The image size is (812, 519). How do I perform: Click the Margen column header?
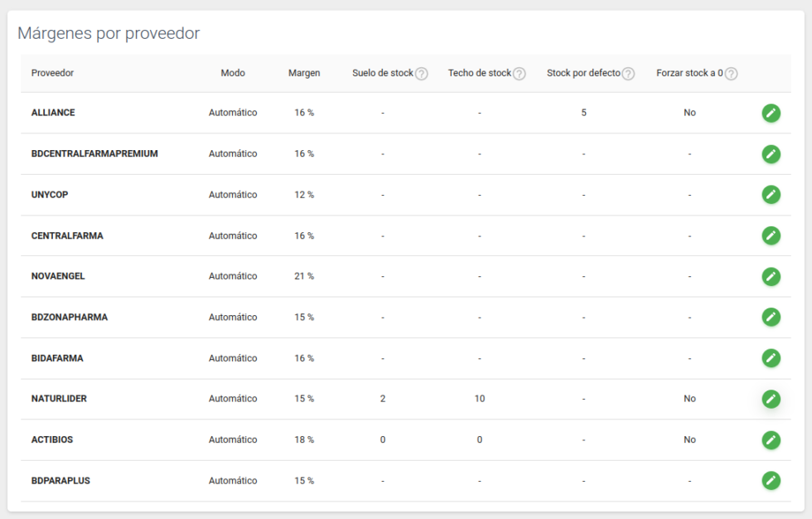click(304, 73)
